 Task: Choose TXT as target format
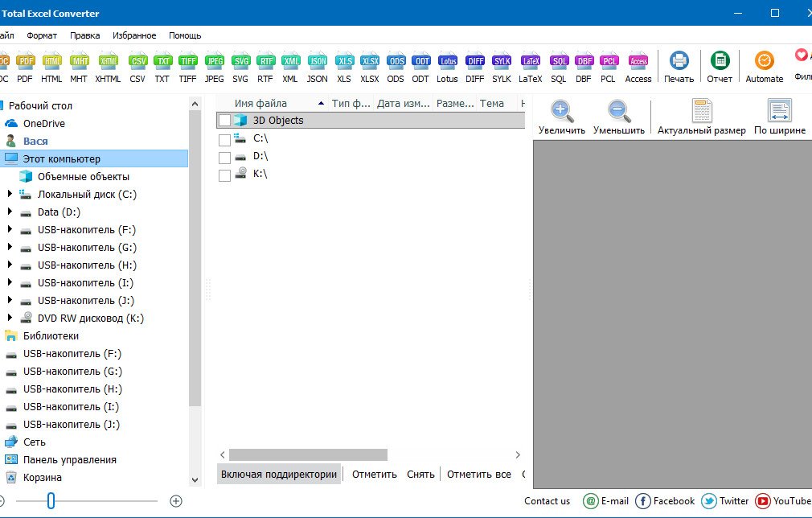[162, 68]
